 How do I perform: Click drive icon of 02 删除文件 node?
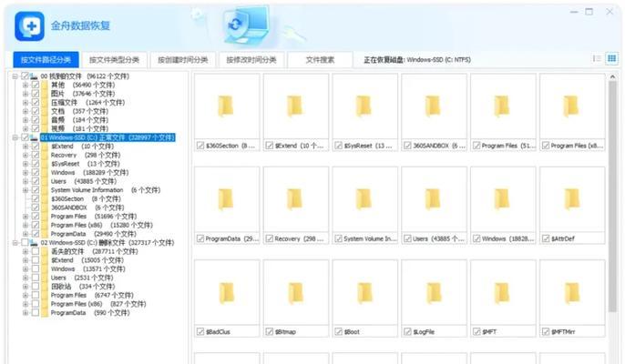35,243
